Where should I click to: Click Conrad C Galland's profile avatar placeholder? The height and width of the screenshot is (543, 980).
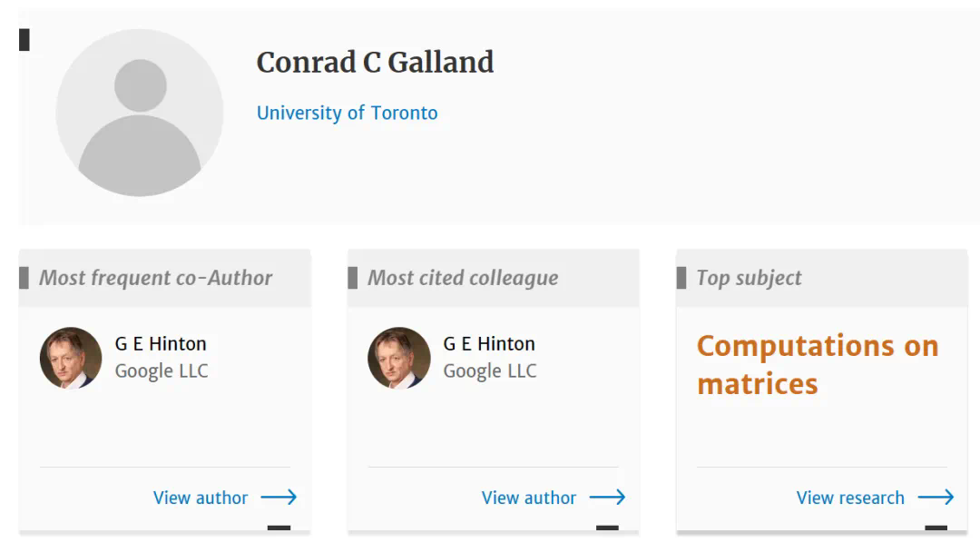pos(140,113)
